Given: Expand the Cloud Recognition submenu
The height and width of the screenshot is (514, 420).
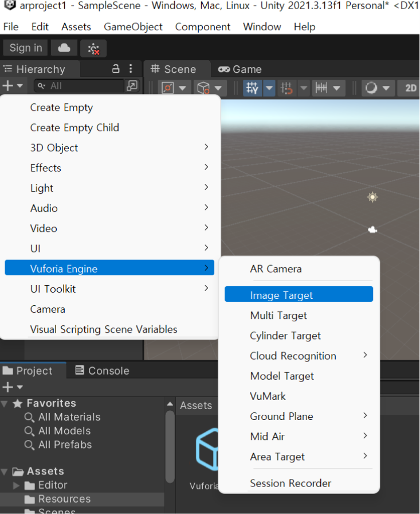Looking at the screenshot, I should tap(299, 356).
